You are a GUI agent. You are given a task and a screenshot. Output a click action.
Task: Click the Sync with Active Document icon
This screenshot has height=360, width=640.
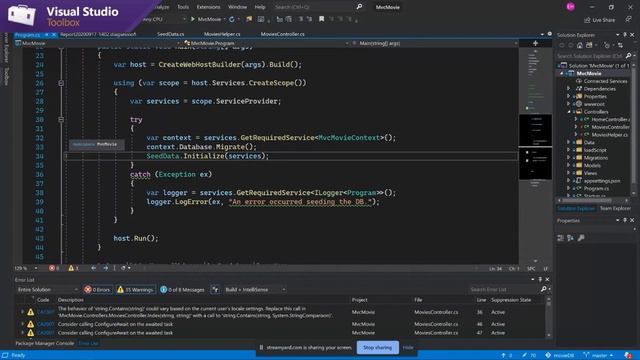[x=620, y=45]
